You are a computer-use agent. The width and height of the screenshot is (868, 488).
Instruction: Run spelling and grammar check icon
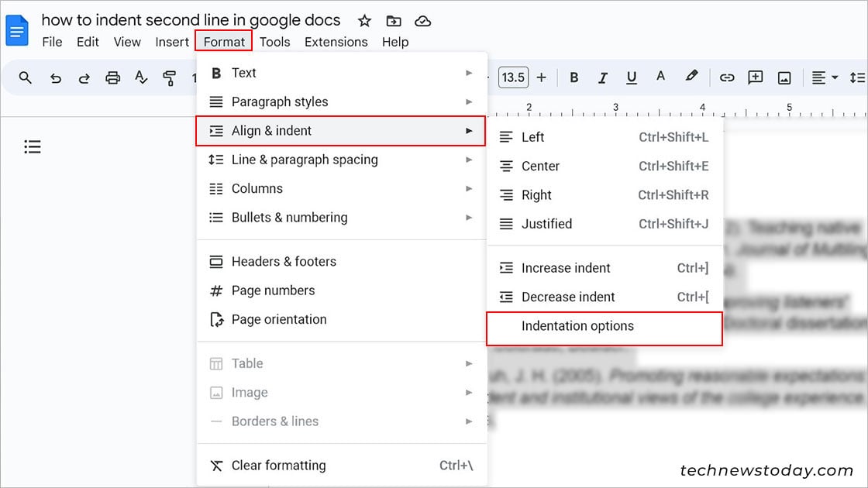141,77
